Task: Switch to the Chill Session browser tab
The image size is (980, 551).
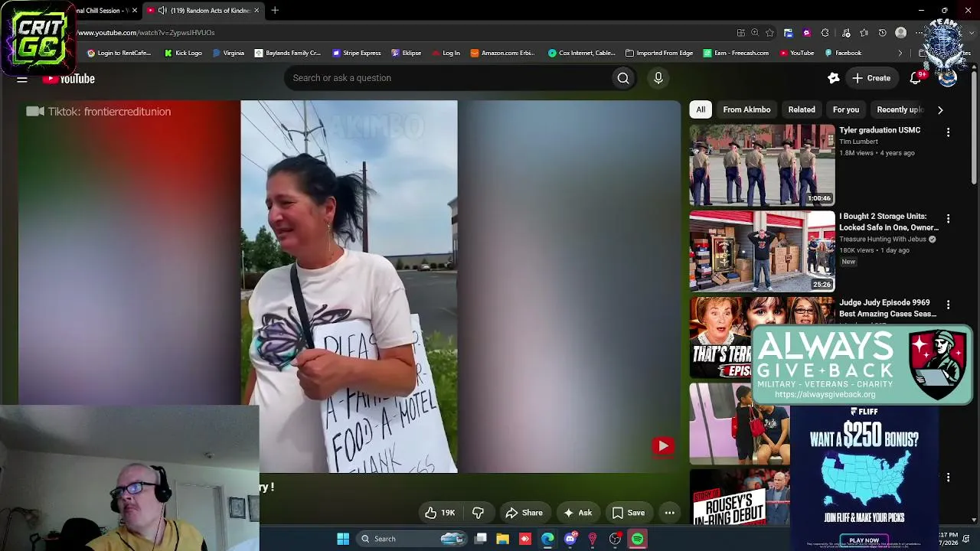Action: tap(103, 11)
